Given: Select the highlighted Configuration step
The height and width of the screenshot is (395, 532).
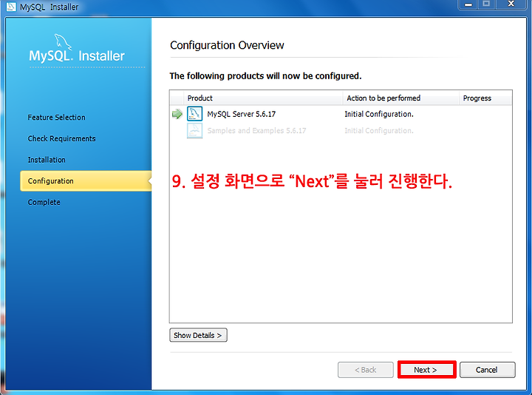Looking at the screenshot, I should [86, 181].
